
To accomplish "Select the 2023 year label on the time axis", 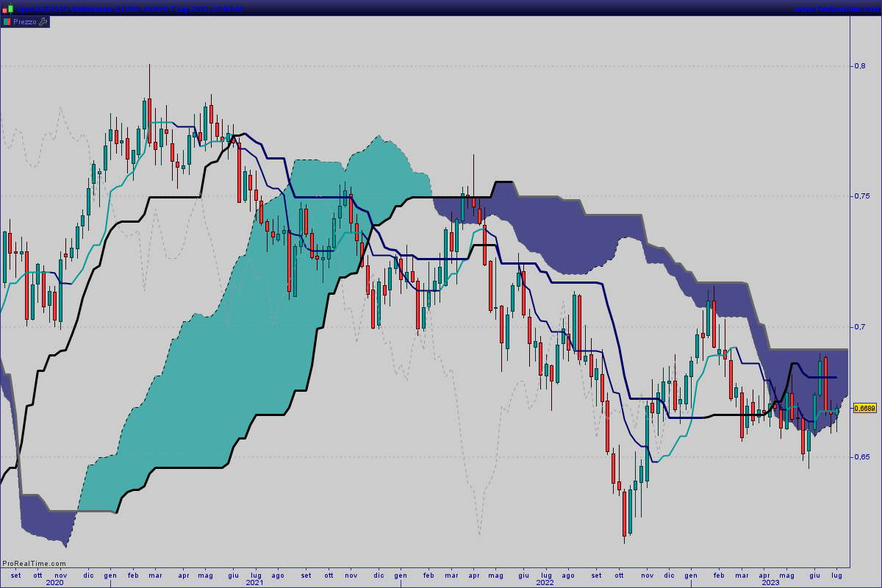I will (x=770, y=582).
